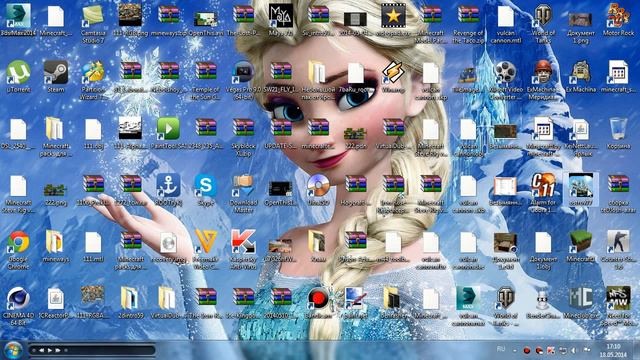Image resolution: width=640 pixels, height=360 pixels.
Task: Launch Counter-Strike 1.6
Action: point(618,250)
